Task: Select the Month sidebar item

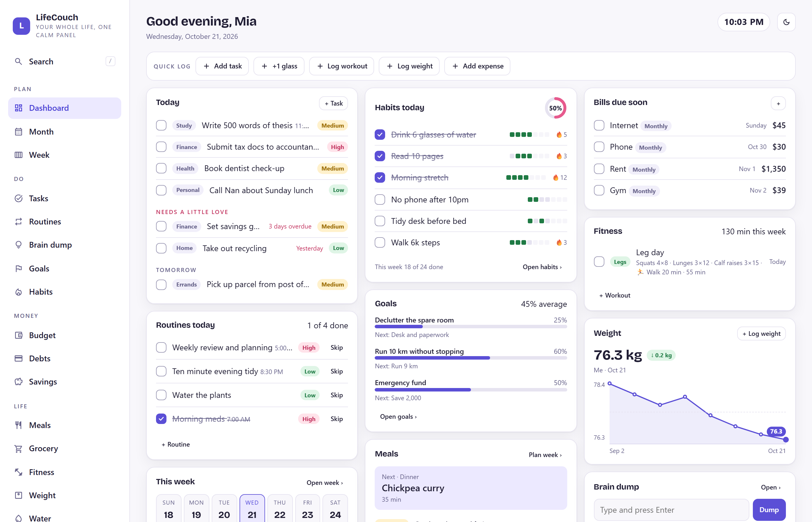Action: point(65,132)
